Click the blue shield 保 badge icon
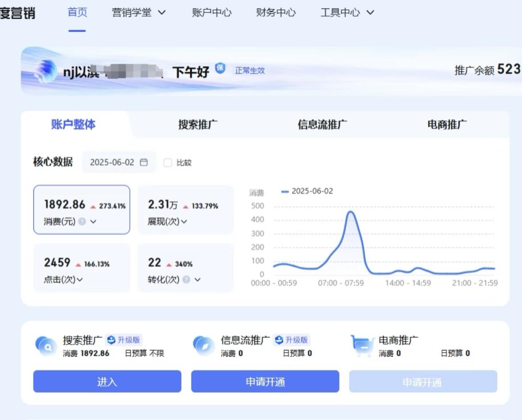 (220, 68)
